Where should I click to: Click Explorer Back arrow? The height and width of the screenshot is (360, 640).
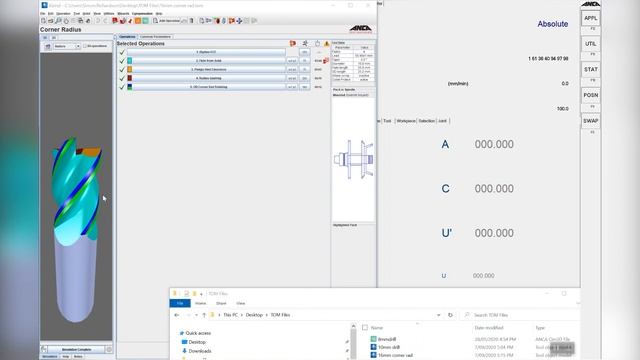pyautogui.click(x=177, y=315)
